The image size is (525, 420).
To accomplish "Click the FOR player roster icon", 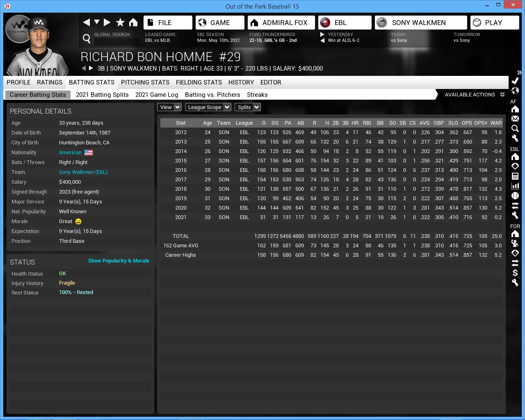I will click(x=515, y=243).
